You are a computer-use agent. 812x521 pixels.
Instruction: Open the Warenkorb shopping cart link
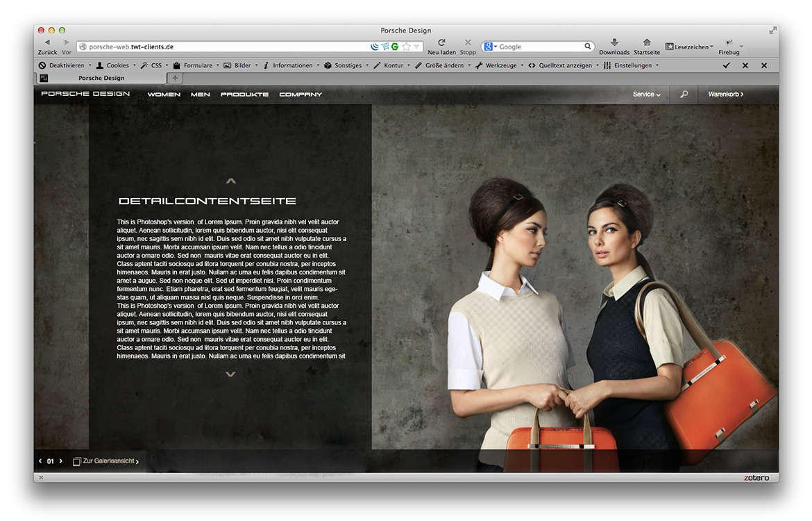point(725,94)
